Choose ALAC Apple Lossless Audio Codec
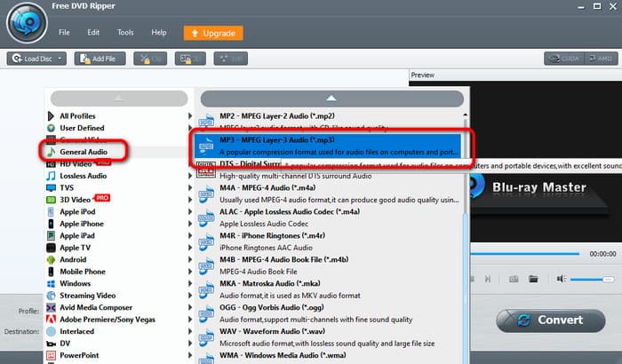 coord(330,218)
